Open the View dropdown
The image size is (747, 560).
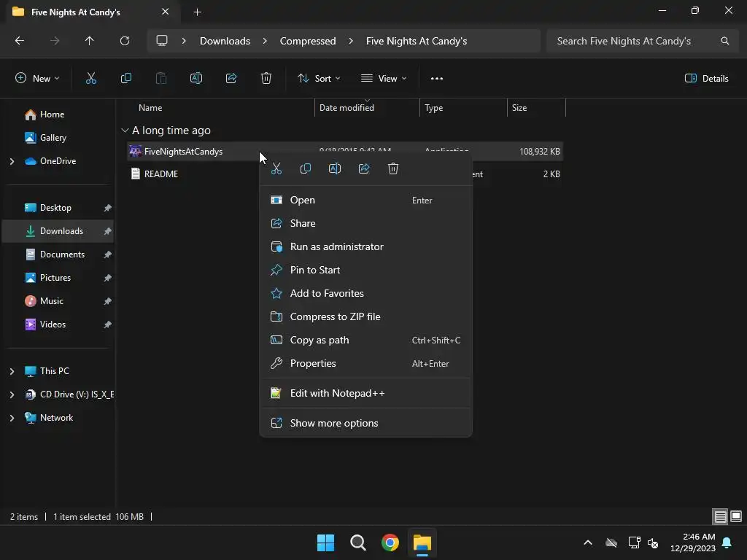point(384,79)
